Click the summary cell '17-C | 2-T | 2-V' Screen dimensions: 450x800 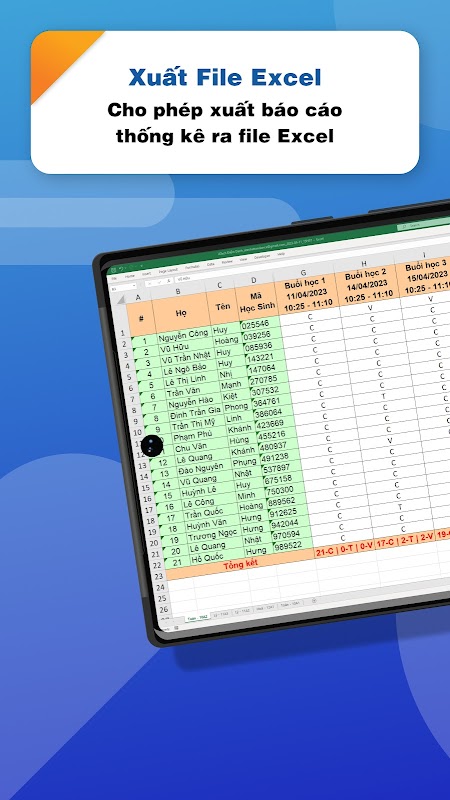click(404, 541)
